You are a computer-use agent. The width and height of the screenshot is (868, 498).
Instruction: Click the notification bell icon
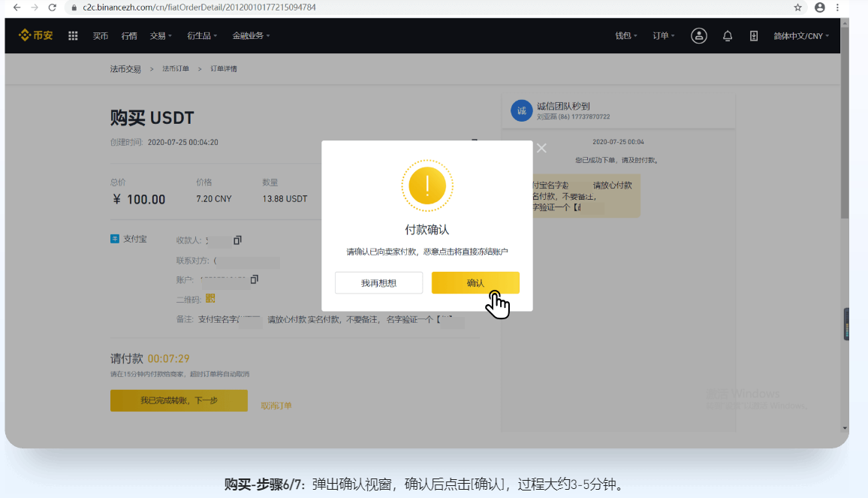tap(727, 36)
